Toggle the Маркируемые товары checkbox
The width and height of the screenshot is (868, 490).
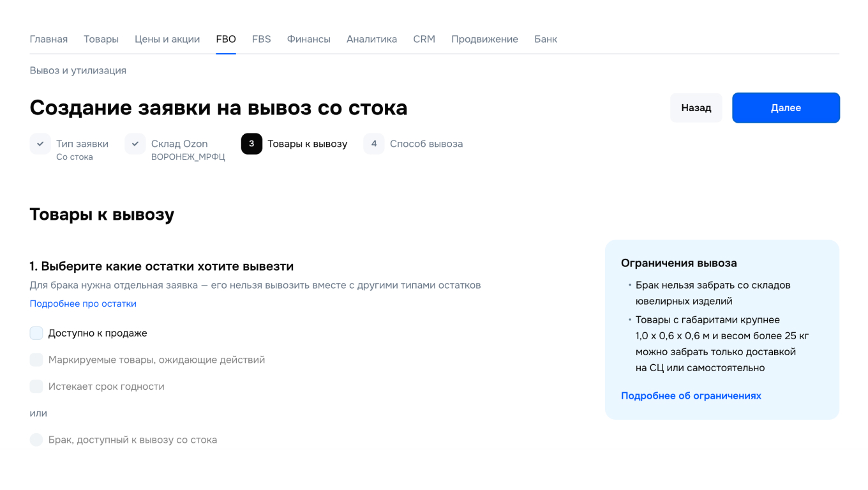click(x=36, y=360)
